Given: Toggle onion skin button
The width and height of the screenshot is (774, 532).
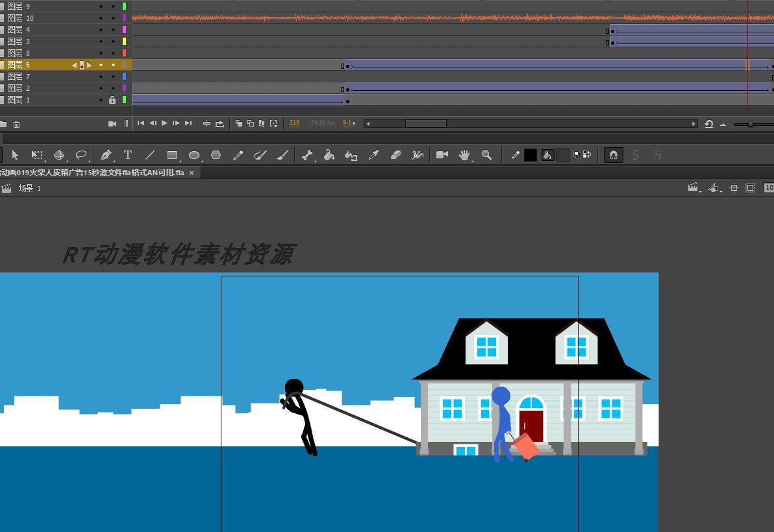Looking at the screenshot, I should (239, 124).
